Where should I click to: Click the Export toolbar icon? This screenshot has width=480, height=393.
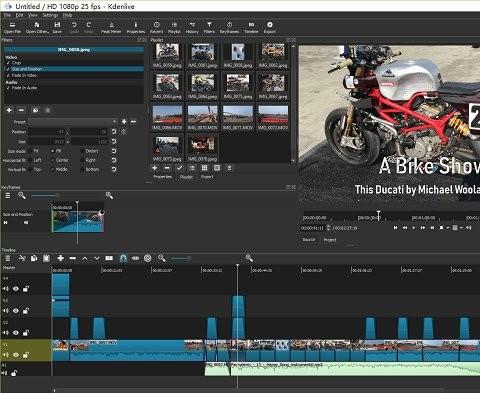[270, 27]
